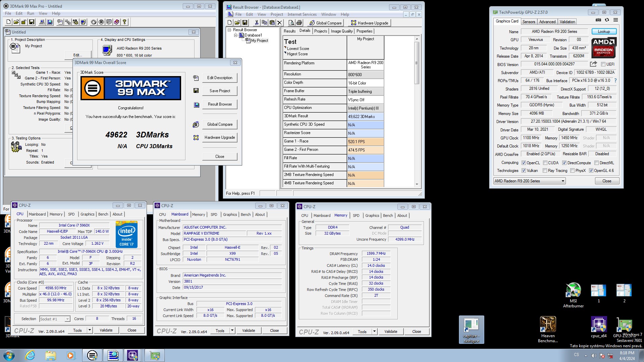Screen dimensions: 644x362
Task: Click Bus Interface question mark in GPU-Z
Action: tap(615, 81)
